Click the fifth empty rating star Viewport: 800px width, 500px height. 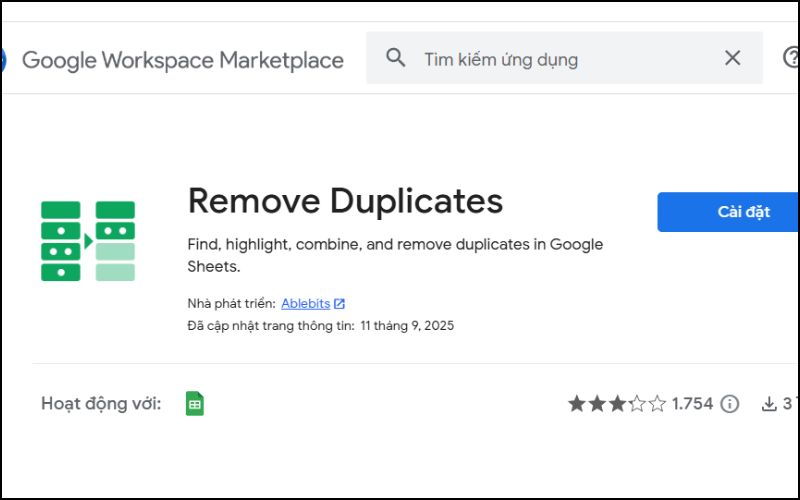click(657, 404)
